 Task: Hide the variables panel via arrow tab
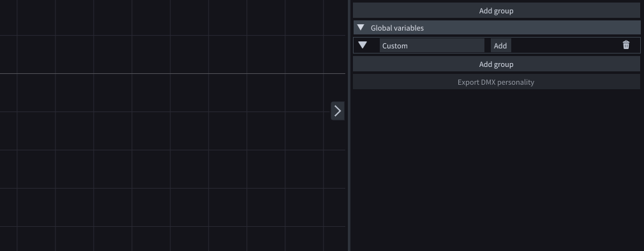coord(337,111)
